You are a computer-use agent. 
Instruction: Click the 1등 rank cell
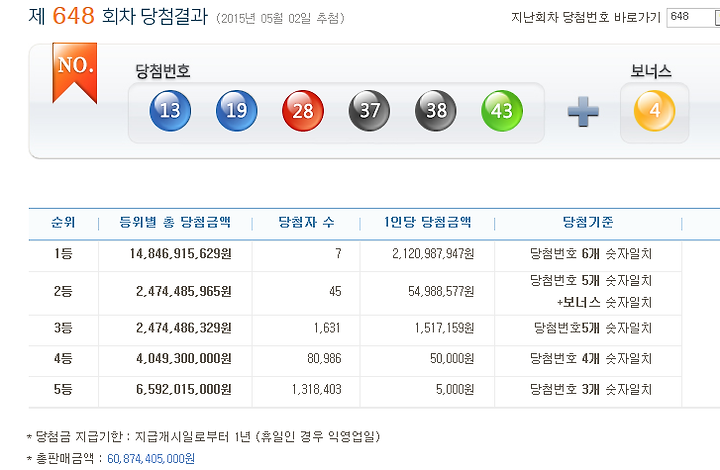63,253
